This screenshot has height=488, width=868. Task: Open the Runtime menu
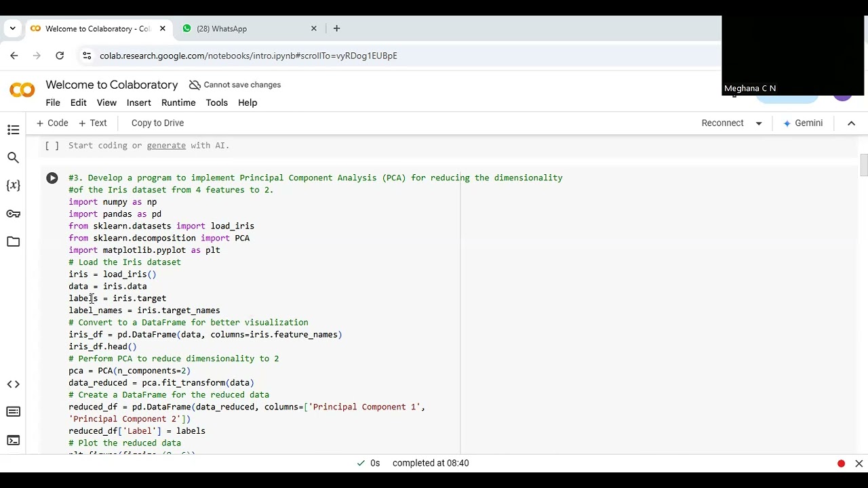178,103
